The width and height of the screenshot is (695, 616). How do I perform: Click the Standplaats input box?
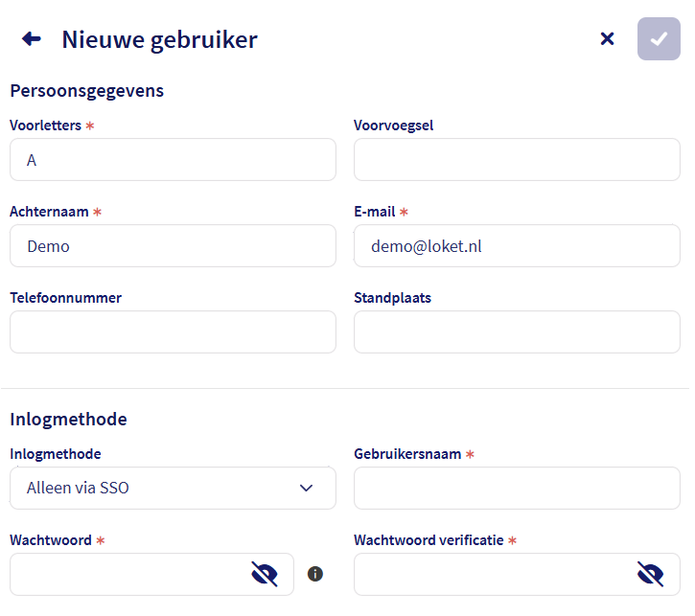pyautogui.click(x=517, y=332)
